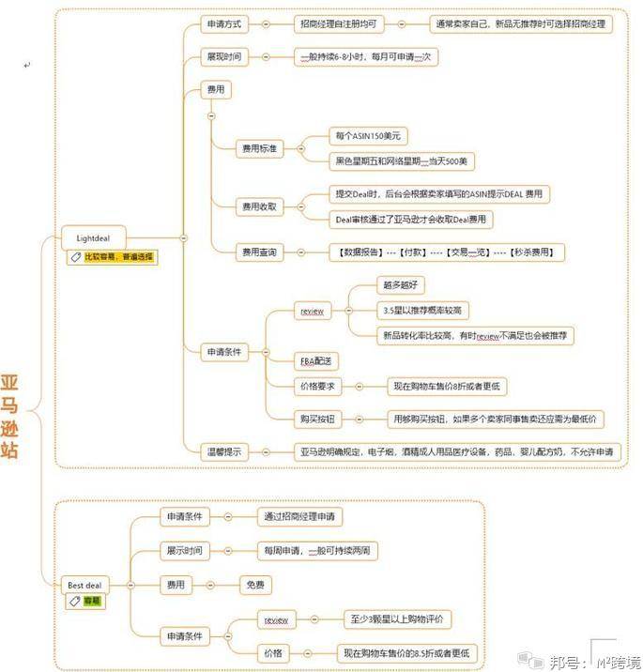Click the yellow label 比较容易，普遍选择
This screenshot has height=672, width=643.
118,257
